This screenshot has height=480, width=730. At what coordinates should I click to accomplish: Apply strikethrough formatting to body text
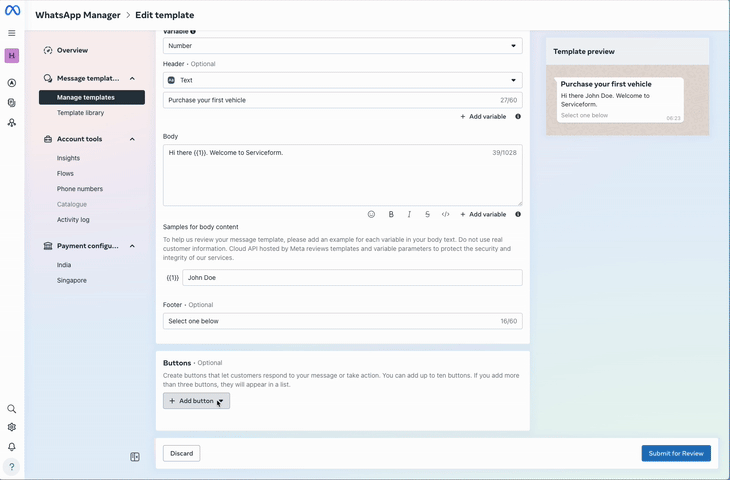click(x=427, y=214)
